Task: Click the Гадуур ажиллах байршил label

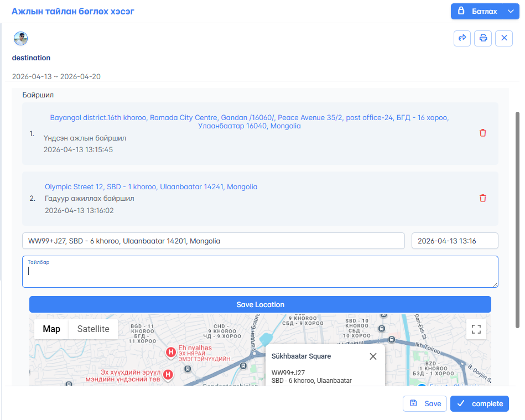Action: [x=90, y=199]
